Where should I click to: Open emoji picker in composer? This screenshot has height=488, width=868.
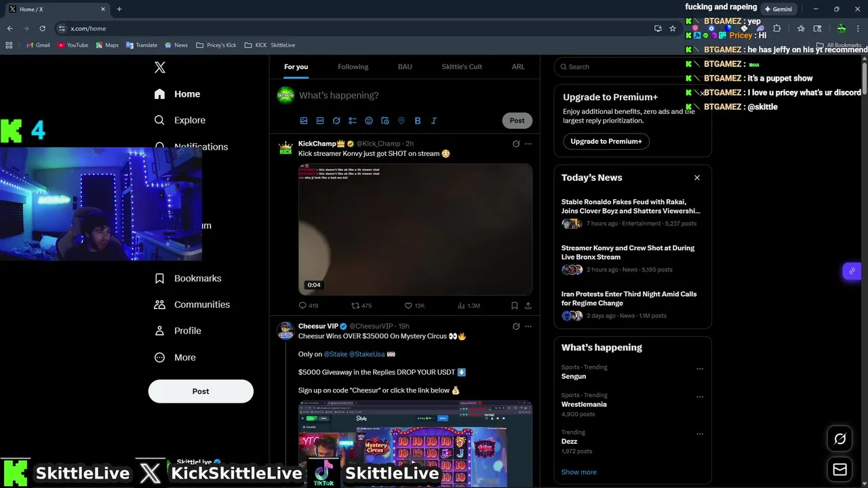[369, 121]
